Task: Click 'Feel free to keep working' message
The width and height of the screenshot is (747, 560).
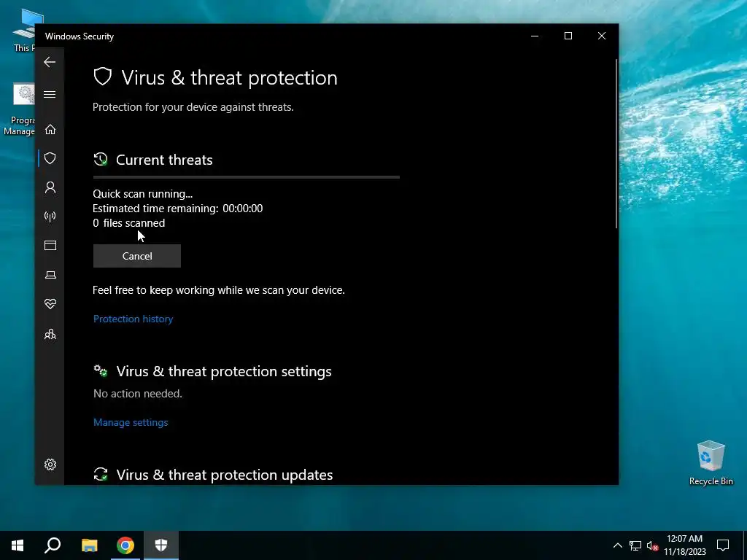Action: click(x=219, y=290)
